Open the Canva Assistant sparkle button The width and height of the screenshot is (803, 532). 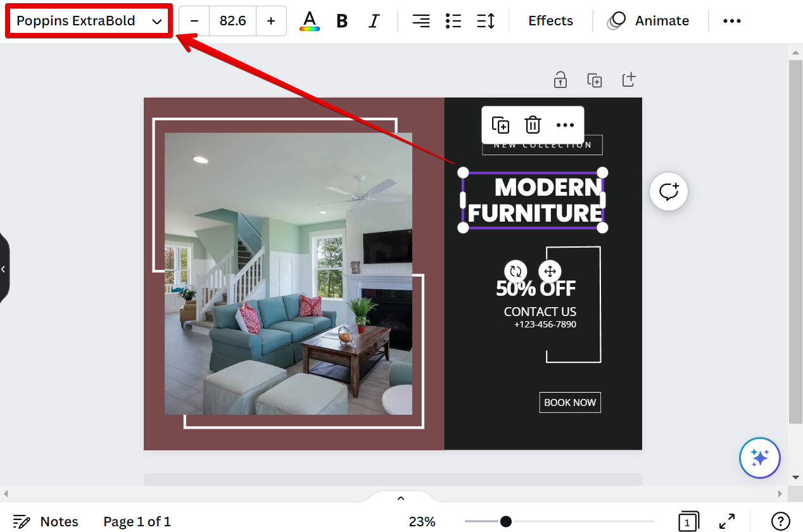coord(759,457)
